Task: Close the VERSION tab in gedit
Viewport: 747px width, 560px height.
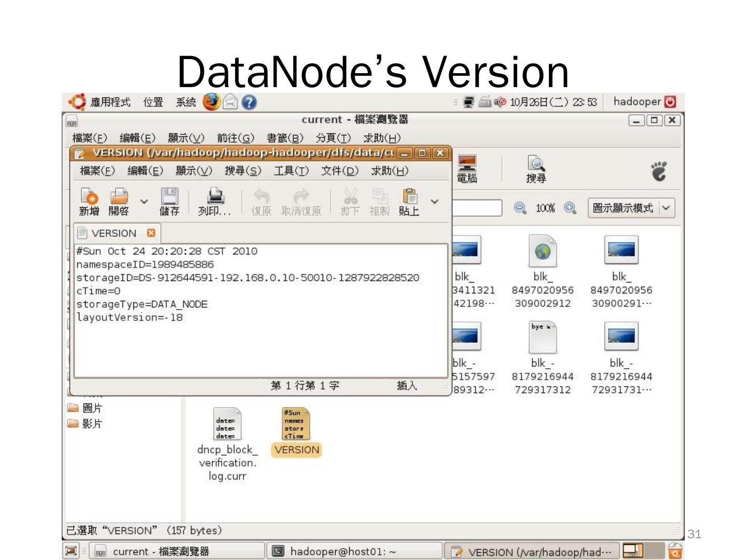Action: coord(151,233)
